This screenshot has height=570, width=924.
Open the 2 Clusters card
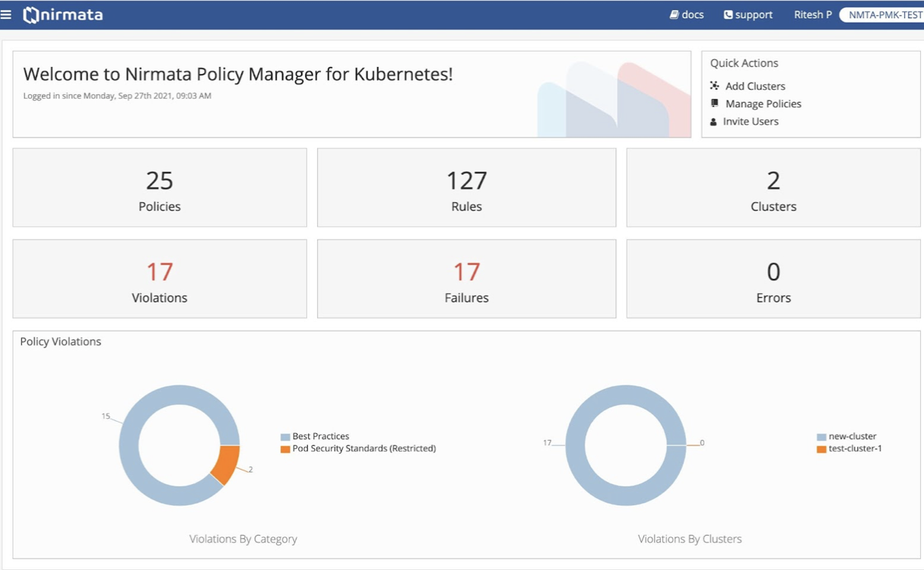tap(773, 188)
